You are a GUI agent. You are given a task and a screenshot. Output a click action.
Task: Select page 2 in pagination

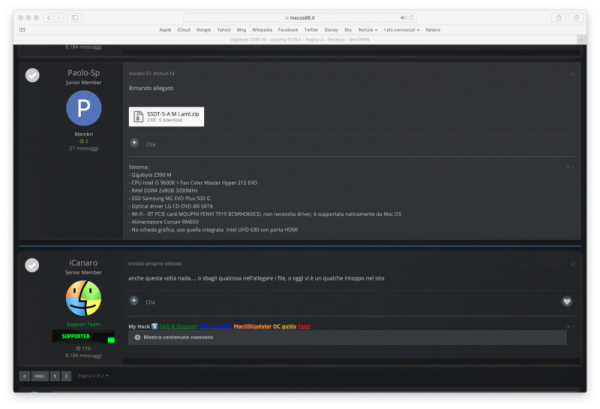point(66,376)
